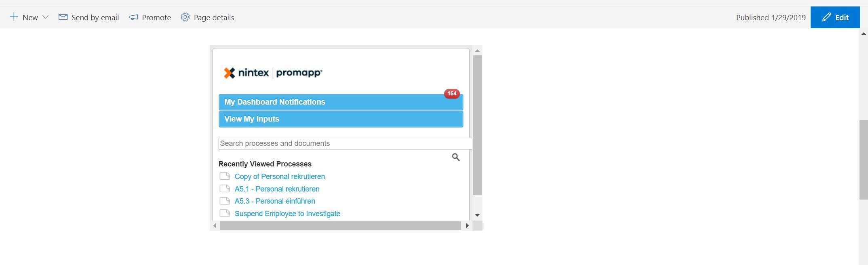The height and width of the screenshot is (265, 868).
Task: Click the plus icon beside New
Action: (x=14, y=17)
